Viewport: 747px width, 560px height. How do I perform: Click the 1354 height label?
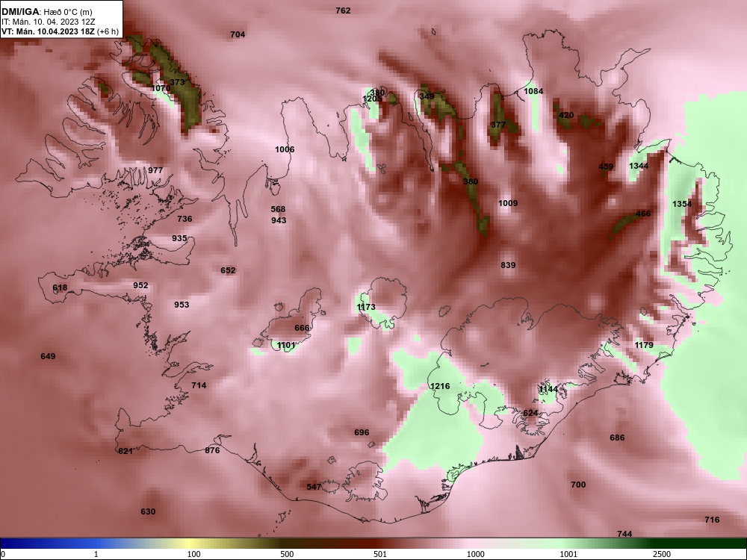tap(682, 204)
